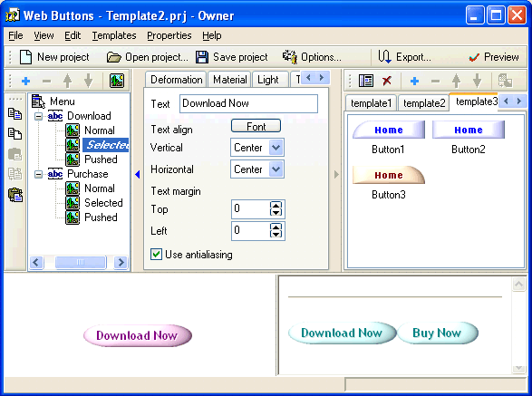
Task: Switch to the Material tab
Action: point(229,80)
